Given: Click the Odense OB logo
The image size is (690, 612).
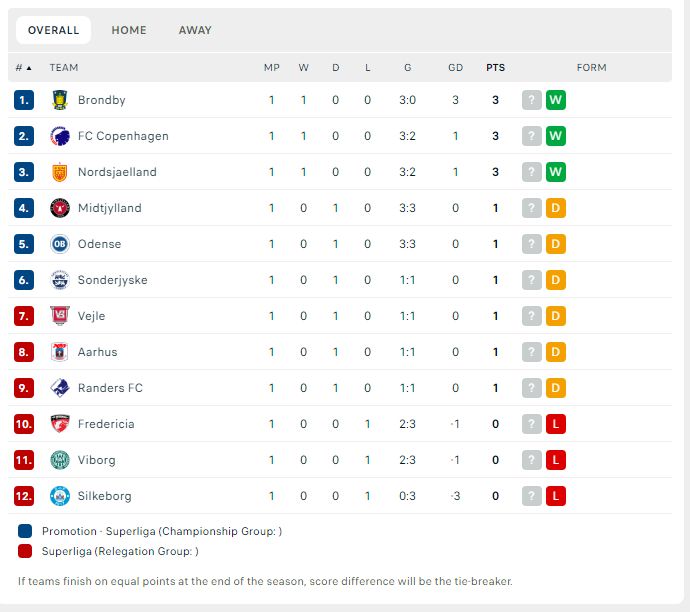Looking at the screenshot, I should [x=60, y=244].
